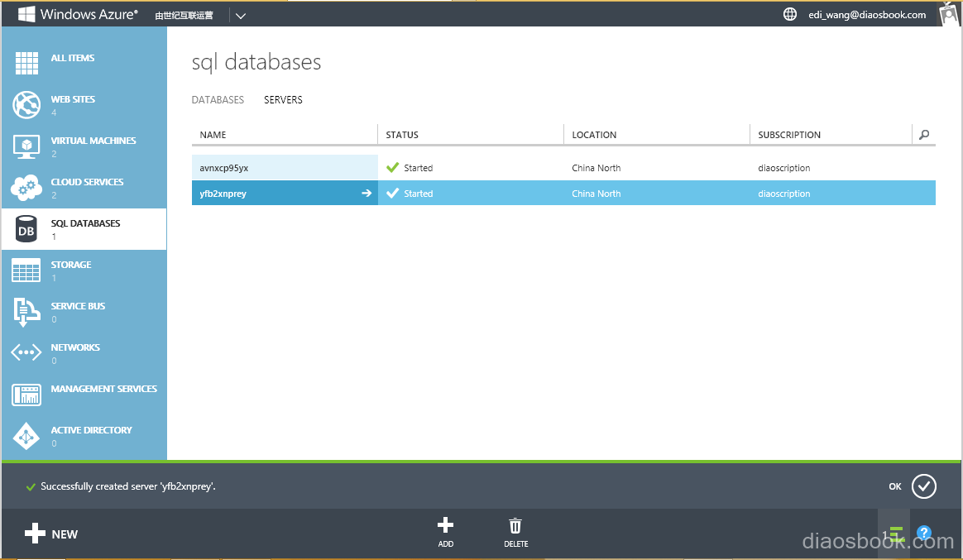Open Management Services icon
The width and height of the screenshot is (963, 560).
tap(26, 395)
